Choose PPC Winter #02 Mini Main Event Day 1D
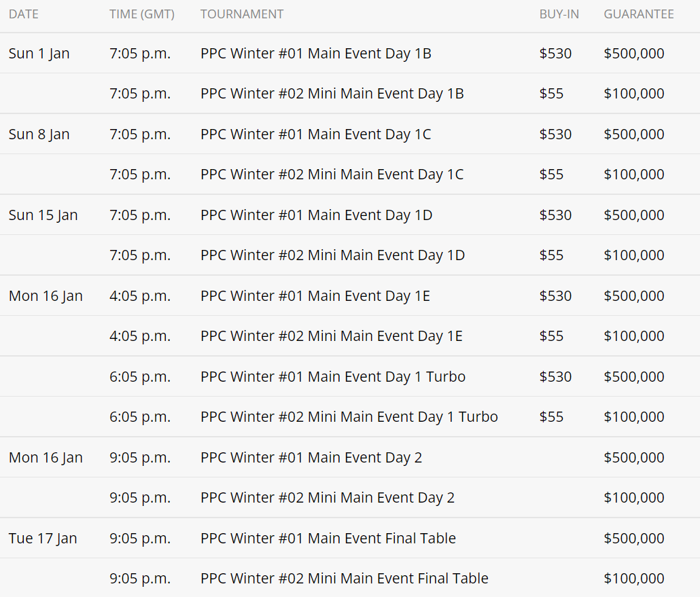The height and width of the screenshot is (597, 700). pyautogui.click(x=333, y=255)
